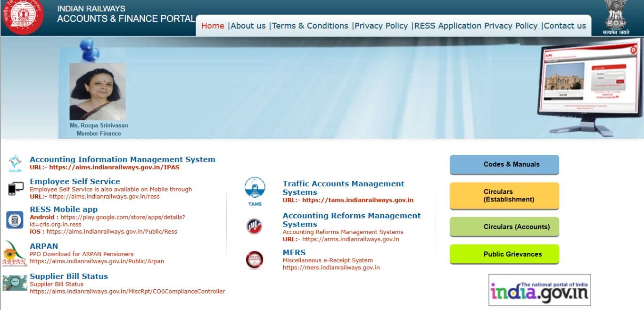Open the Codes & Manuals button
644x310 pixels.
[504, 165]
